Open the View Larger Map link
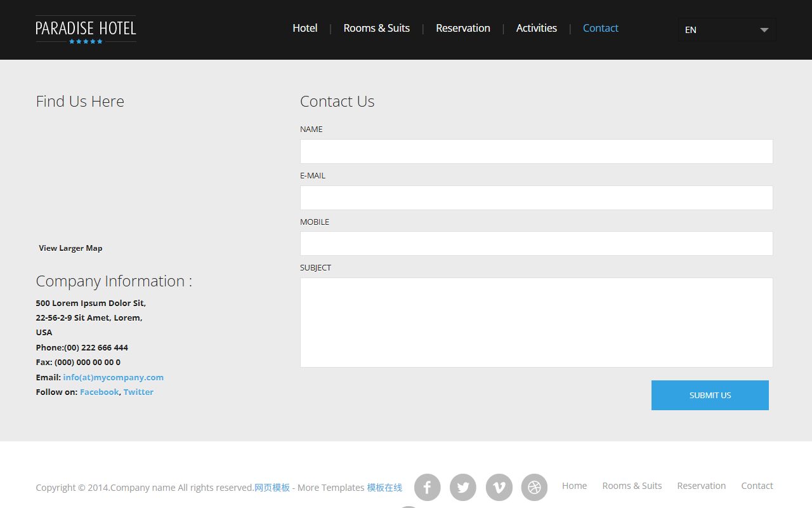812x508 pixels. 70,248
